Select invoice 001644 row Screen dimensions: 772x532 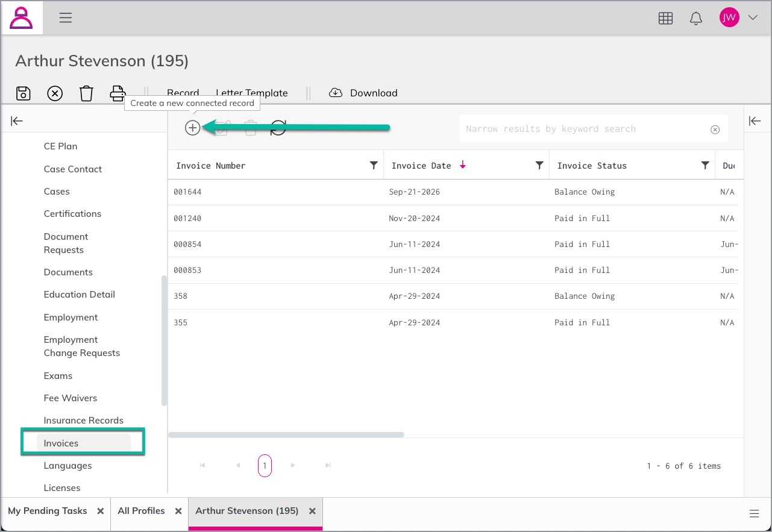tap(453, 192)
